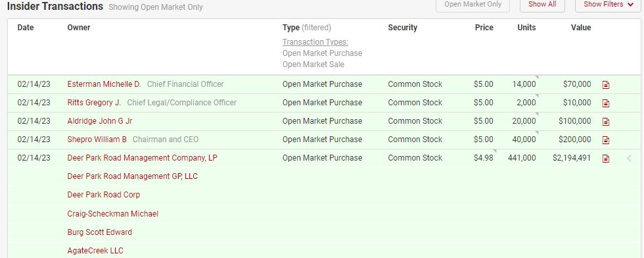Sort table by Value column header

pos(581,28)
